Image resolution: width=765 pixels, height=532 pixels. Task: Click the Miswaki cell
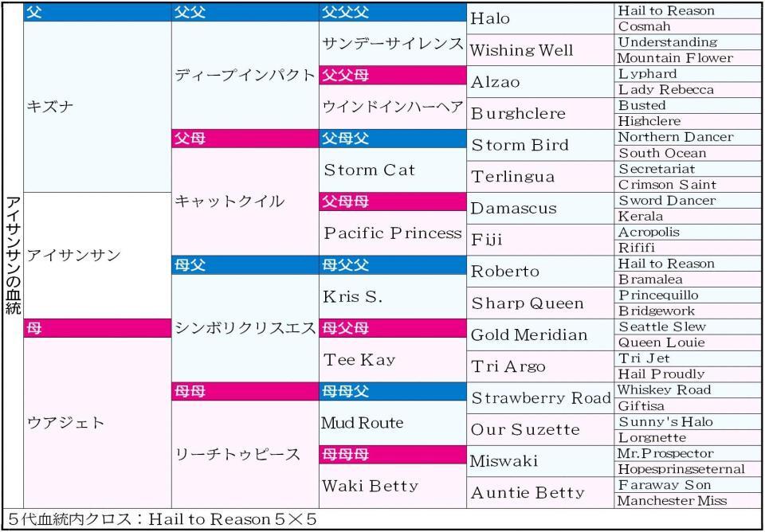[540, 461]
